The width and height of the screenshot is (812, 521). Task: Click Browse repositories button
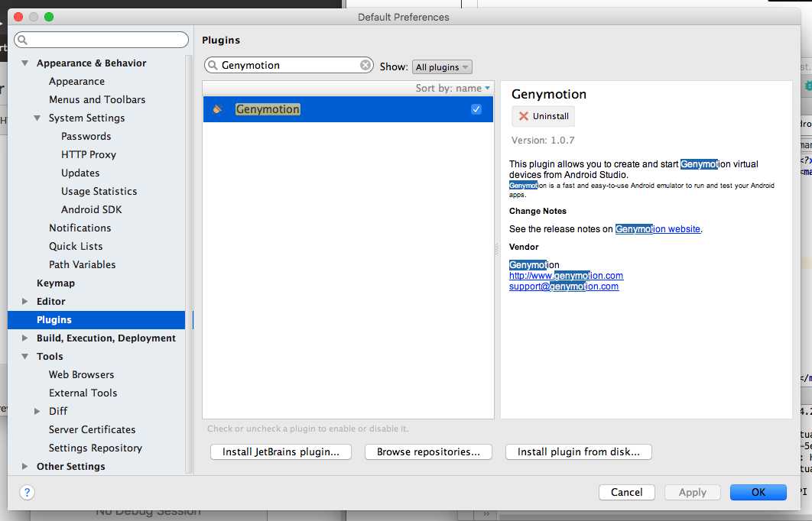[428, 451]
